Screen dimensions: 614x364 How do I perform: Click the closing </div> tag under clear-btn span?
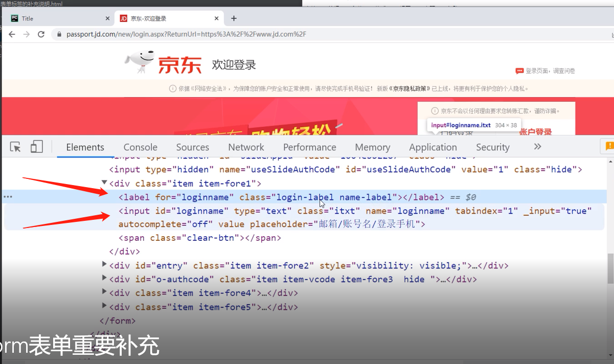tap(125, 252)
